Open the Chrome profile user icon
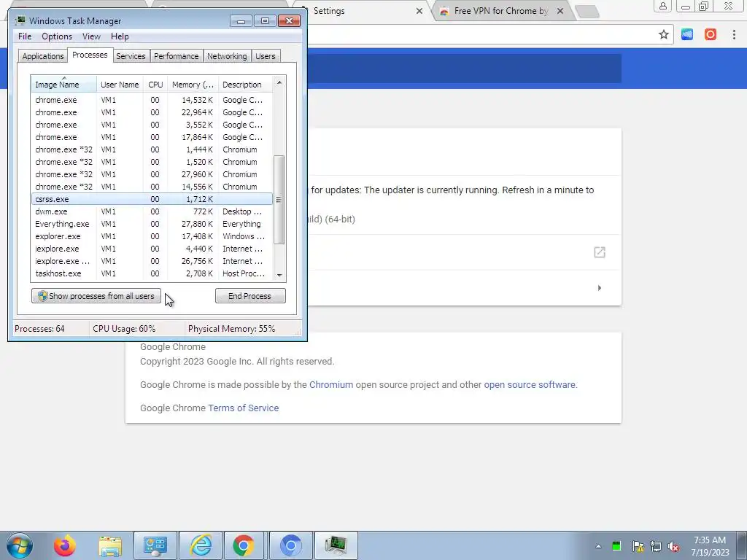This screenshot has width=747, height=560. 662,7
